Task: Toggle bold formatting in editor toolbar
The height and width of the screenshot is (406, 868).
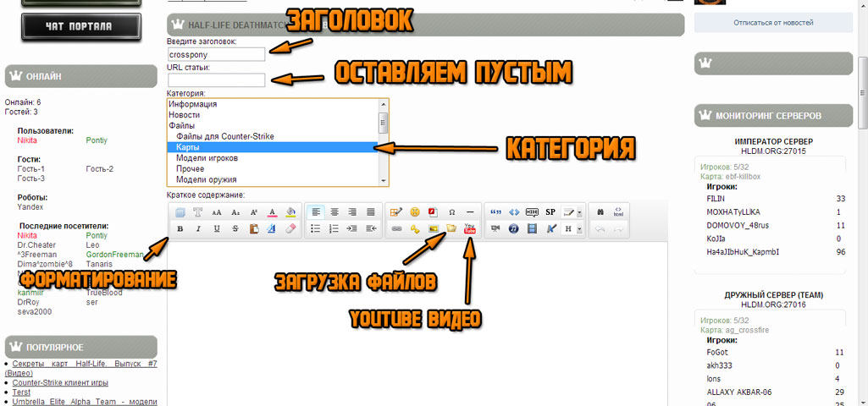Action: coord(180,228)
